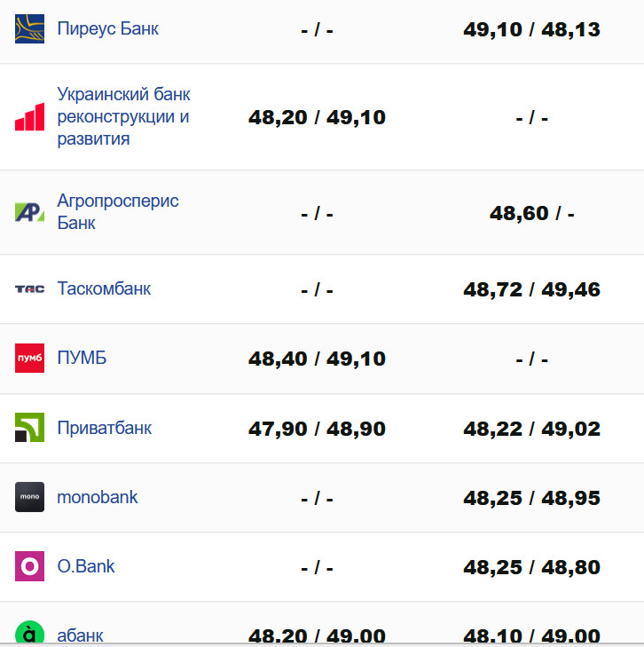Click the black monobank logo icon
The height and width of the screenshot is (647, 644).
pos(29,497)
